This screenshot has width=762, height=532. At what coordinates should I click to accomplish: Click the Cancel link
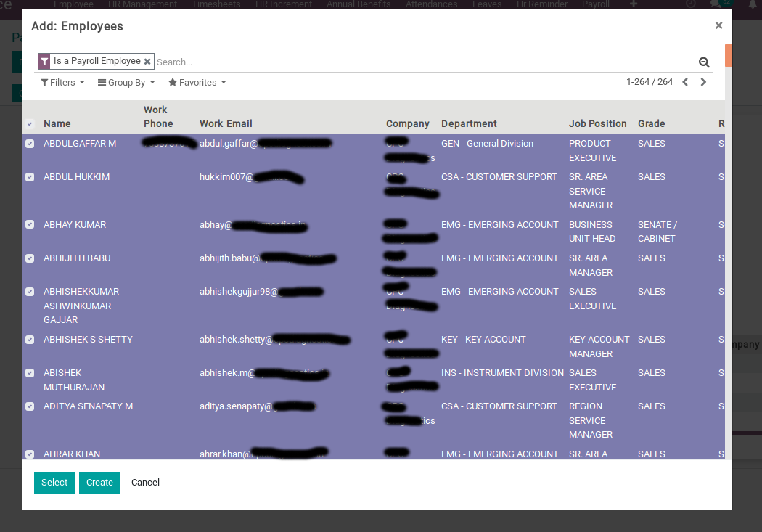(145, 483)
